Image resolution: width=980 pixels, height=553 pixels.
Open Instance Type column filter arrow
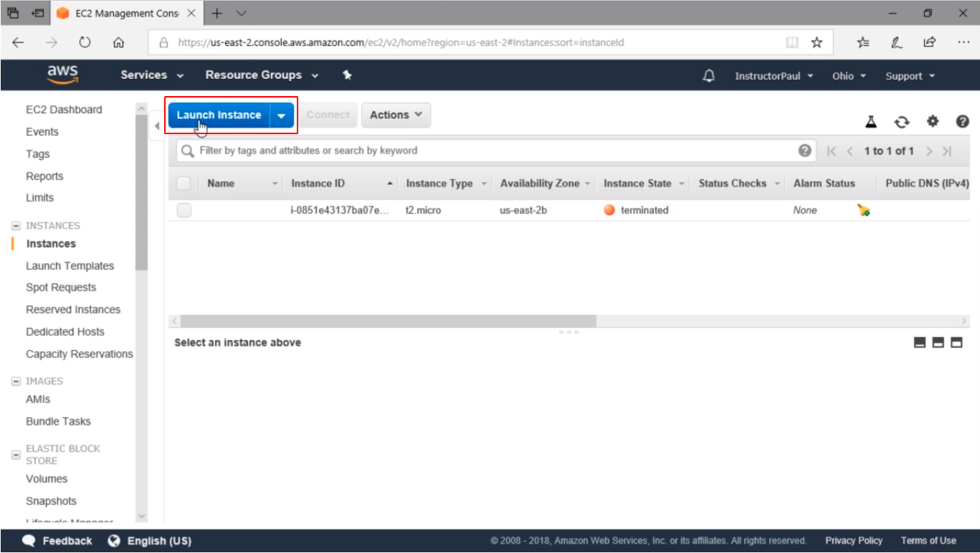[484, 184]
